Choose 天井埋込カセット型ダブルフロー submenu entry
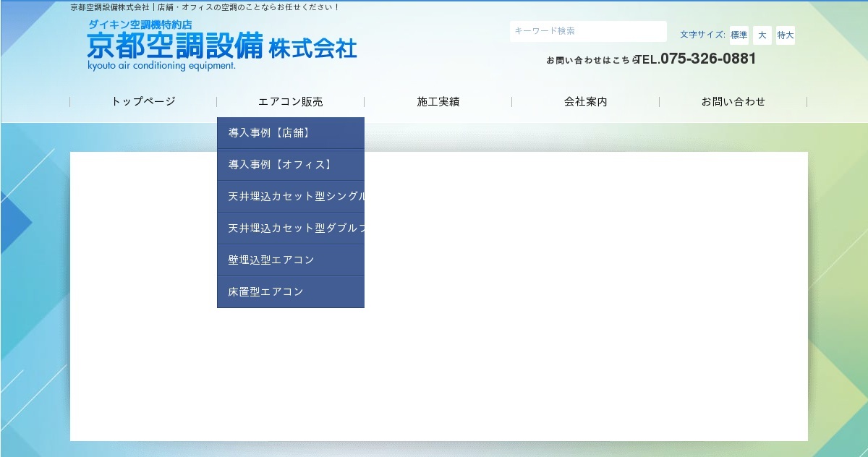The image size is (868, 457). [291, 228]
